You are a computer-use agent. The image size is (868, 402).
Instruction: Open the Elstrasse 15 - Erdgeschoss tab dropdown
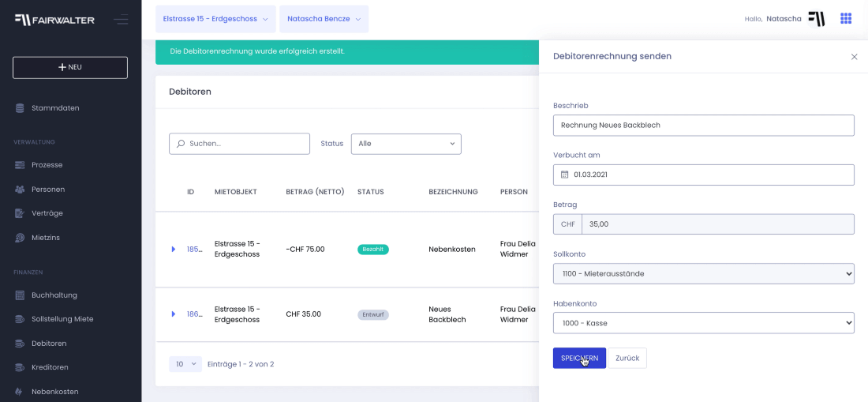[x=216, y=19]
